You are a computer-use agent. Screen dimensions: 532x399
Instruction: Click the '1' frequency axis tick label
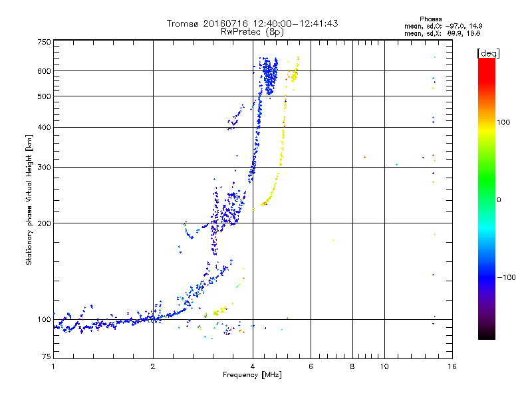(53, 366)
